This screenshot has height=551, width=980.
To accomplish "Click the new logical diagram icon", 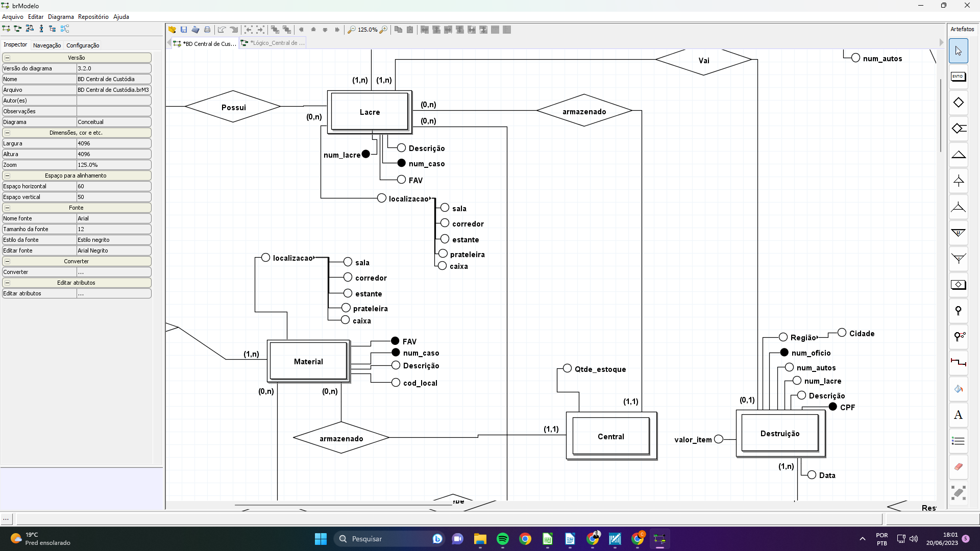I will click(18, 29).
